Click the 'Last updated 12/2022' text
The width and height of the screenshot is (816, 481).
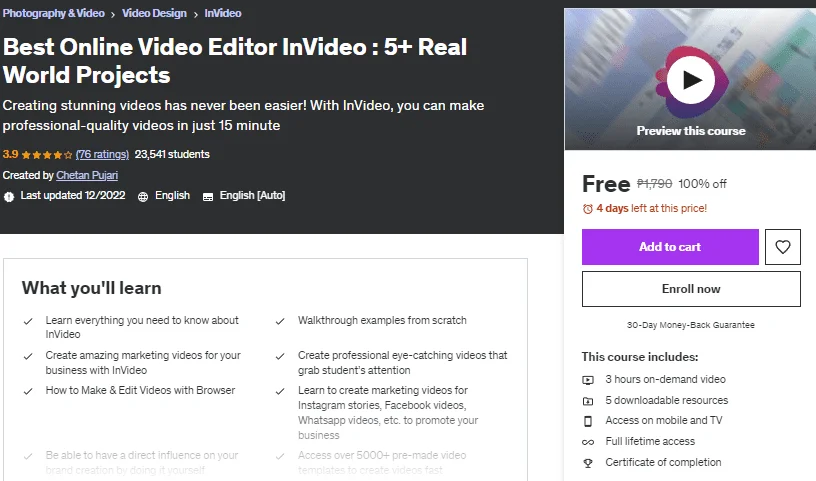(x=73, y=195)
